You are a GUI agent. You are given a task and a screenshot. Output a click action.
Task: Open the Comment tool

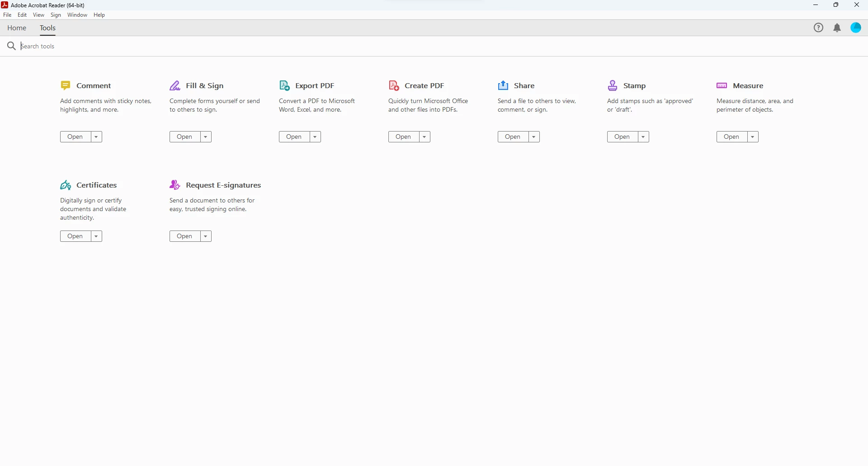coord(75,137)
